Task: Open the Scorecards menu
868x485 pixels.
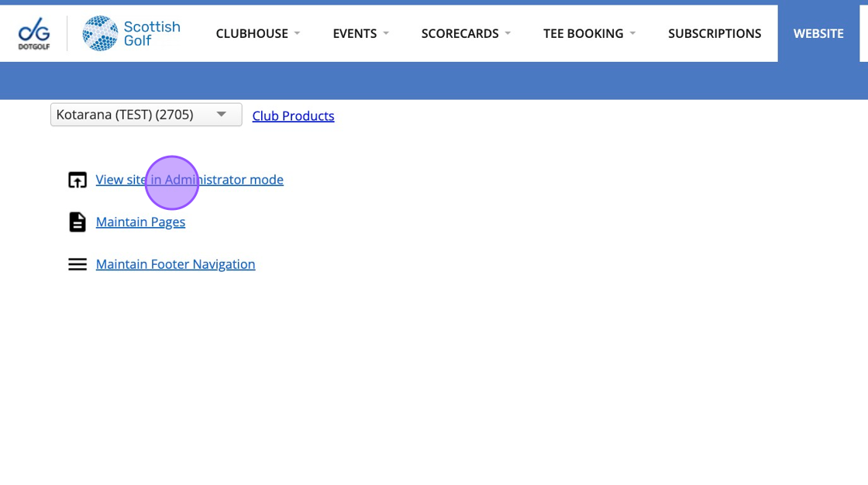Action: pyautogui.click(x=466, y=34)
